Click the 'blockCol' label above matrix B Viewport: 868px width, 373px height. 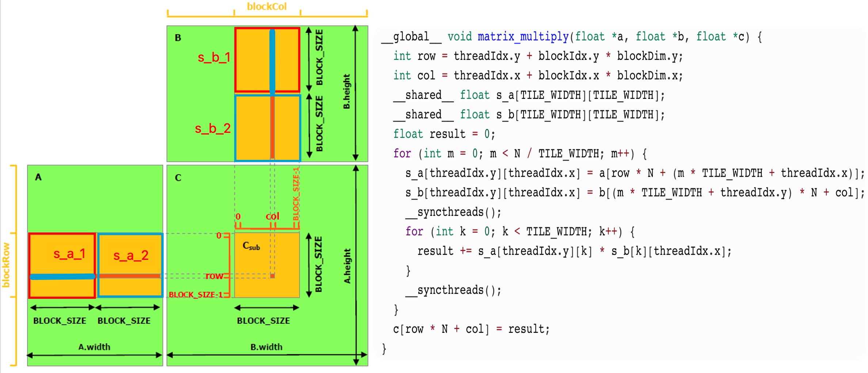(267, 7)
